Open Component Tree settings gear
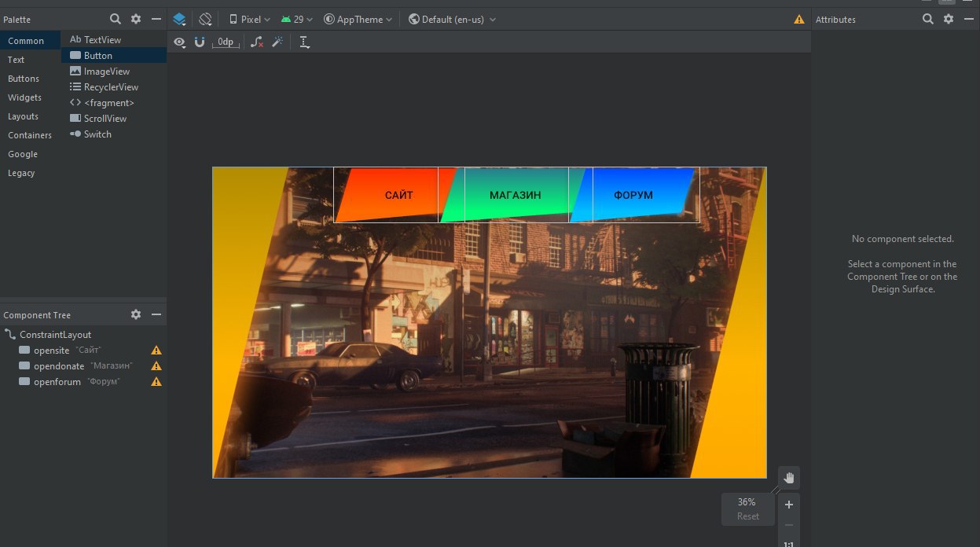 click(136, 314)
